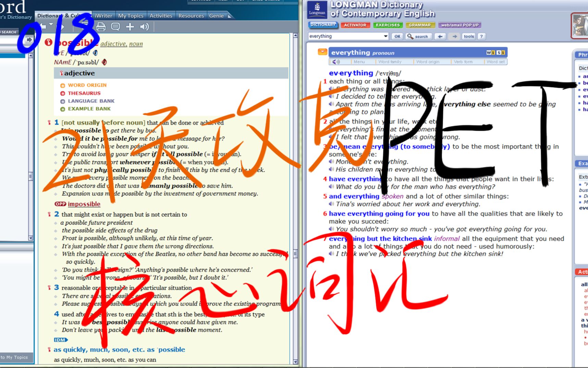Click the plus icon in Oxford toolbar
588x368 pixels.
click(130, 27)
